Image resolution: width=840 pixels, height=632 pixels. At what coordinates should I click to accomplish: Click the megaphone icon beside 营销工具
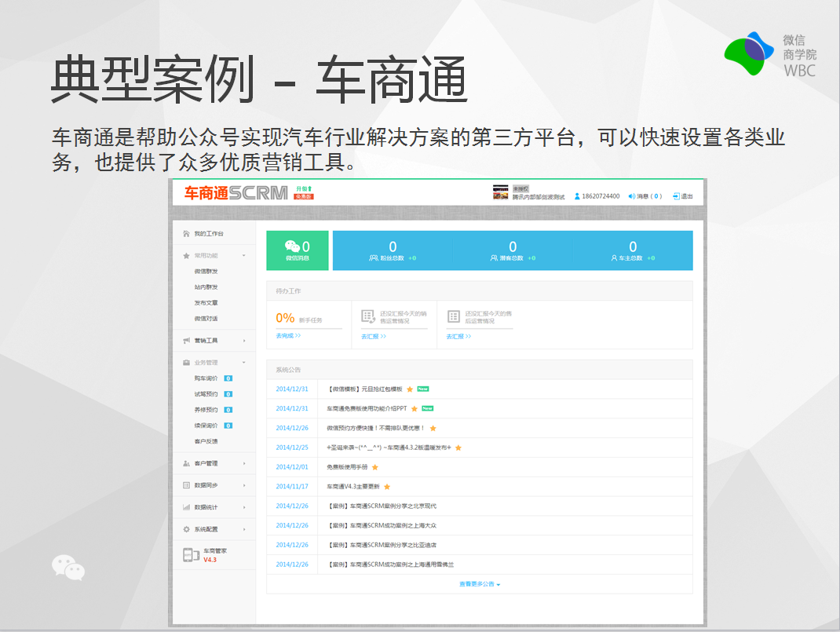pos(186,341)
